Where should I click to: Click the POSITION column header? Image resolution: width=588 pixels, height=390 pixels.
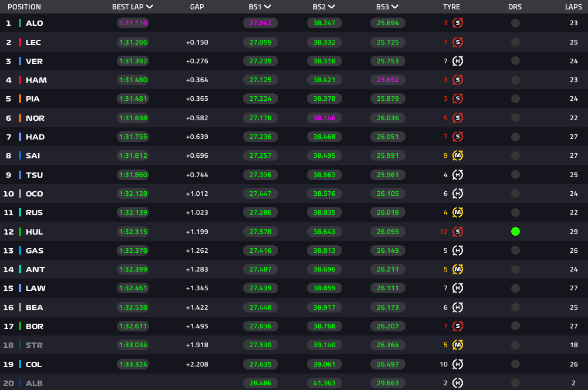tap(24, 7)
